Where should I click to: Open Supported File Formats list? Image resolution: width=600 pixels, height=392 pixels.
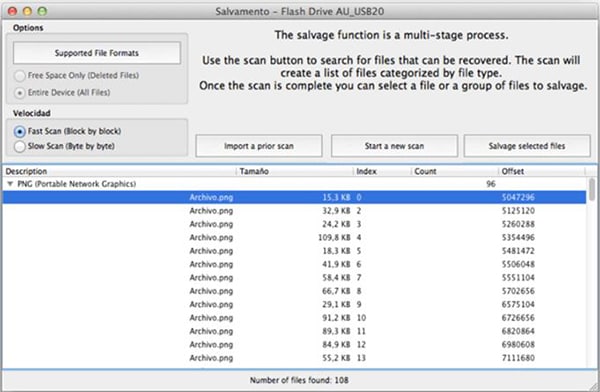(96, 53)
